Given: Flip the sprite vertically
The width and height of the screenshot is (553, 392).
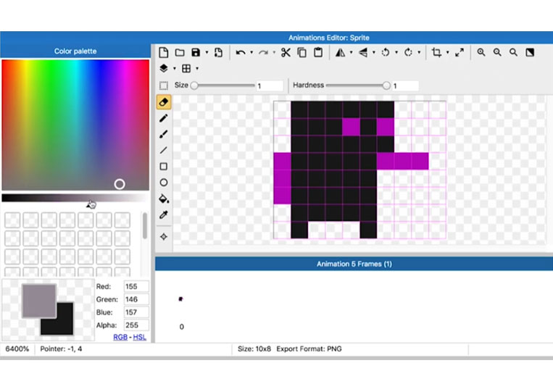Looking at the screenshot, I should pos(363,52).
